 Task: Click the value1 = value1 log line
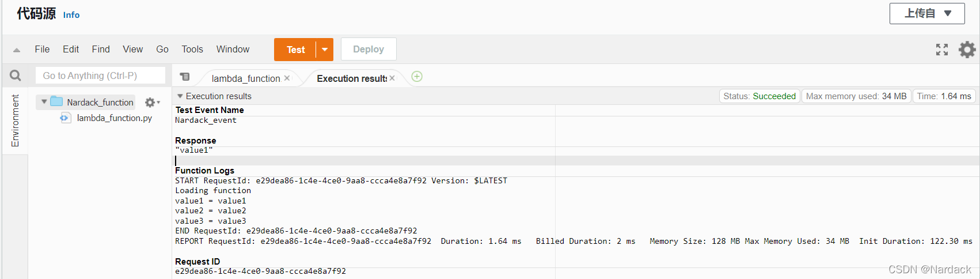[x=211, y=201]
